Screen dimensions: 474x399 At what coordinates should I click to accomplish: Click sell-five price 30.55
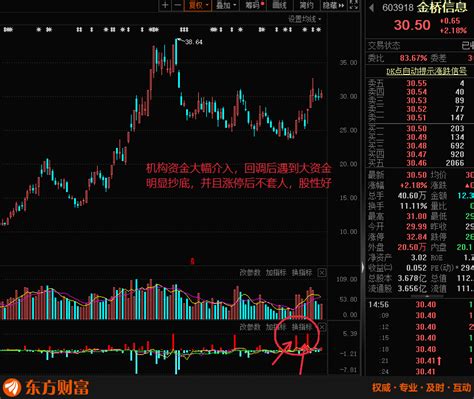coord(416,83)
